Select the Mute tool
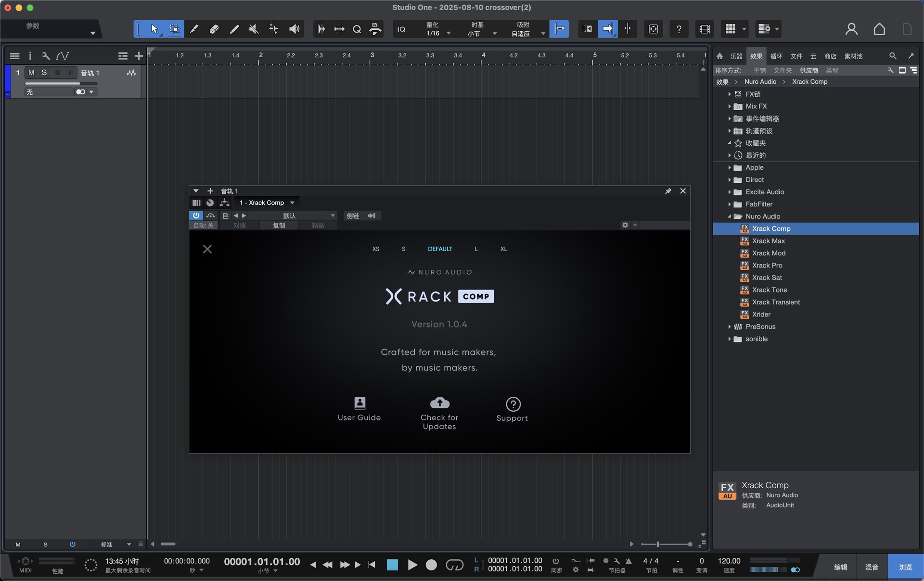Viewport: 924px width, 581px height. [254, 29]
